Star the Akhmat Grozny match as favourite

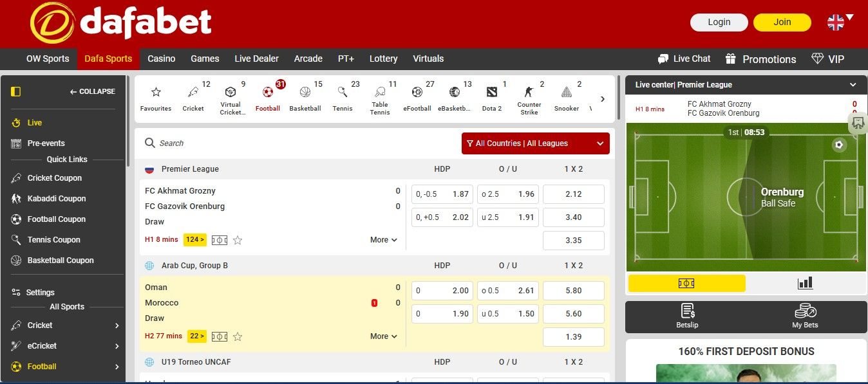pyautogui.click(x=237, y=240)
